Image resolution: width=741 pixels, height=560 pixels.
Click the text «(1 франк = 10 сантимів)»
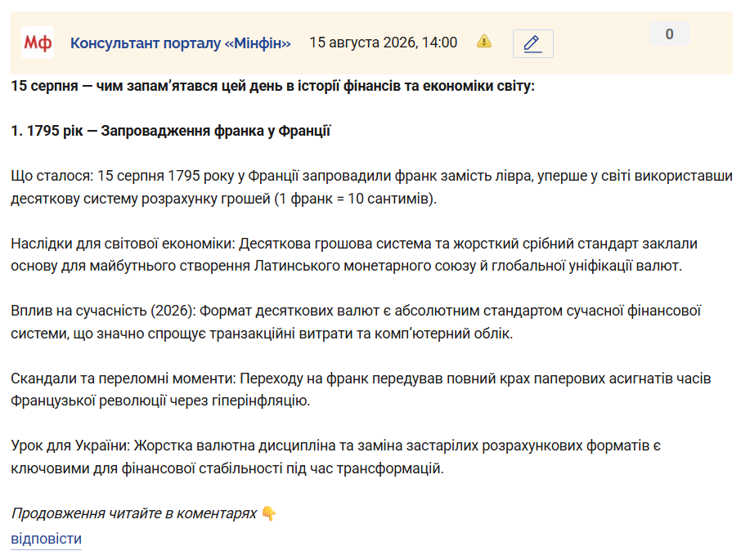356,199
